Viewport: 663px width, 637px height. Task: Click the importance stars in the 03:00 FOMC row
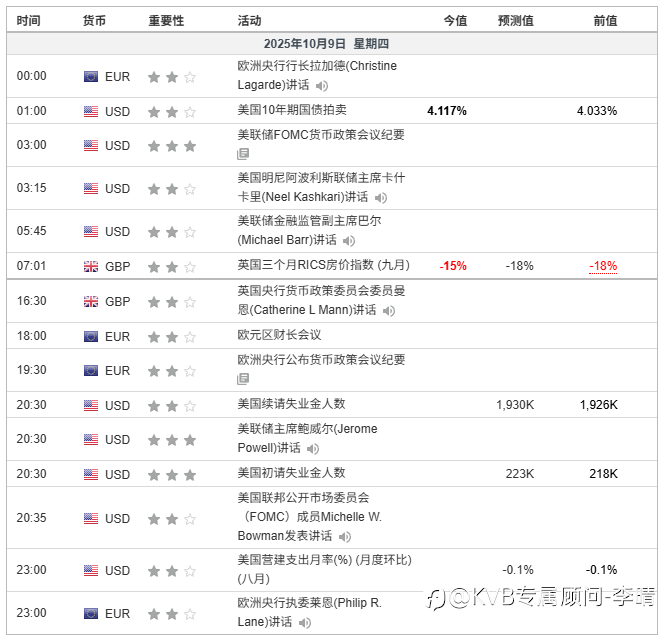click(172, 146)
